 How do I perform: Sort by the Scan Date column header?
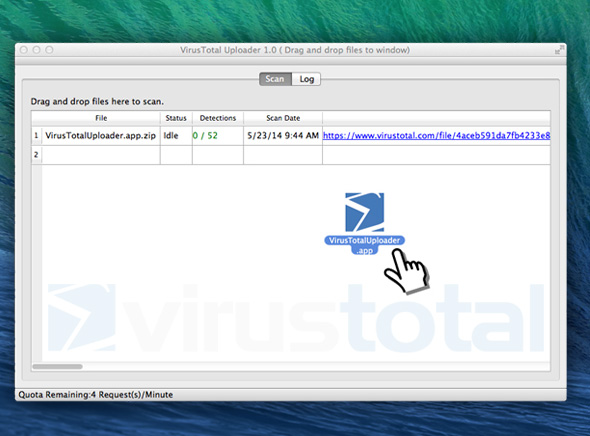[x=283, y=118]
